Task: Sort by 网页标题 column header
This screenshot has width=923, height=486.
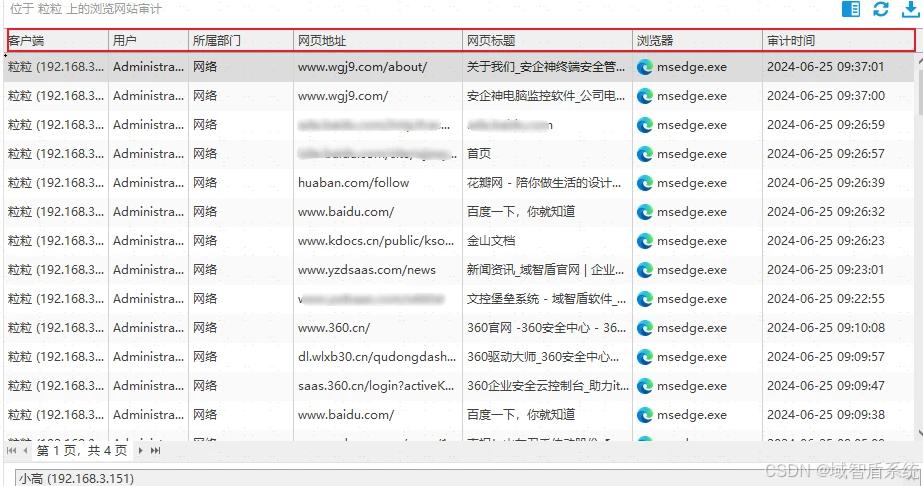Action: click(547, 41)
